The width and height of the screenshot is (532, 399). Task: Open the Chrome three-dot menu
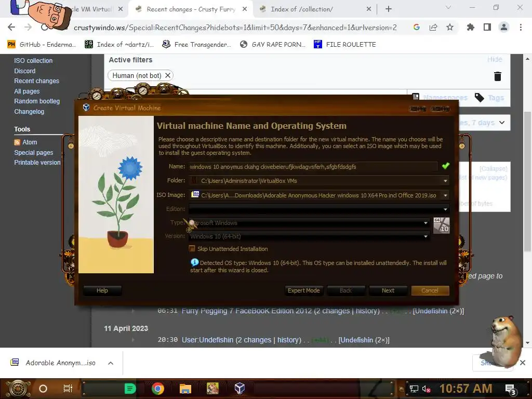click(521, 27)
